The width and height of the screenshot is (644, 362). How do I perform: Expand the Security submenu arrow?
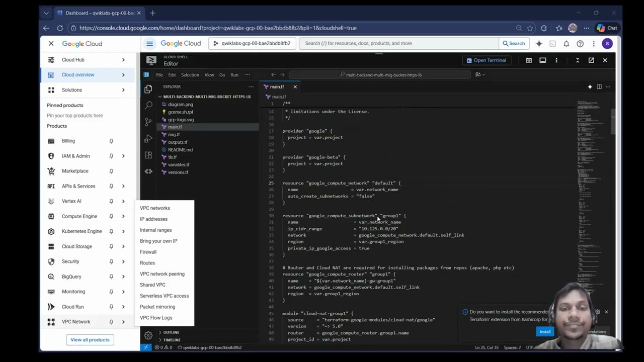pyautogui.click(x=123, y=261)
